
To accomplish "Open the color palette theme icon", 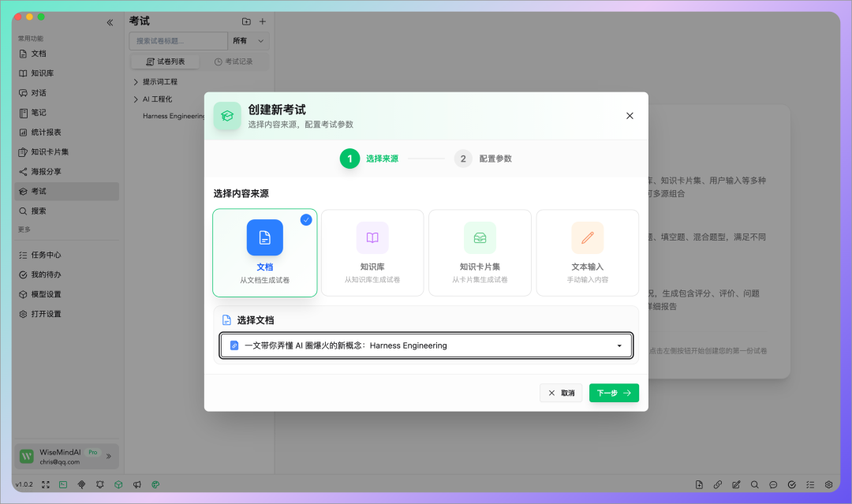I will (155, 484).
